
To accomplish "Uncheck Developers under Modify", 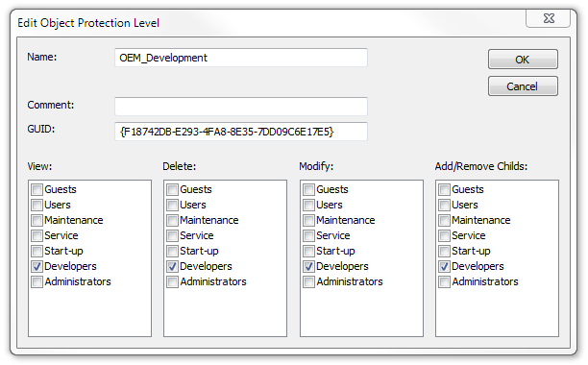I will tap(308, 266).
